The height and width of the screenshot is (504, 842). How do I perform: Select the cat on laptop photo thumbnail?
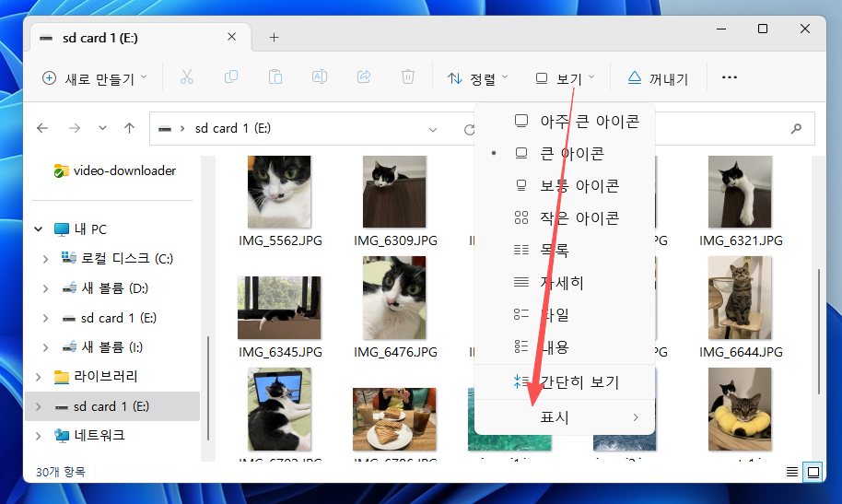[279, 409]
